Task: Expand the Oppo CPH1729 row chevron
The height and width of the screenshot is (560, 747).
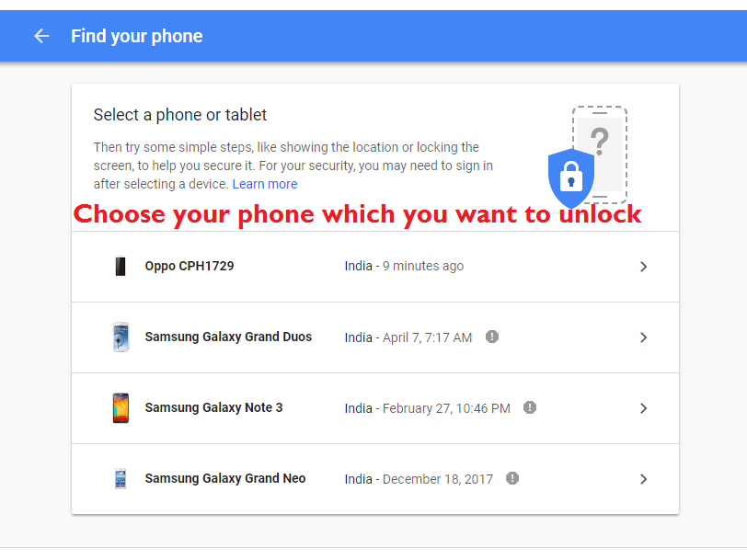Action: pyautogui.click(x=643, y=266)
